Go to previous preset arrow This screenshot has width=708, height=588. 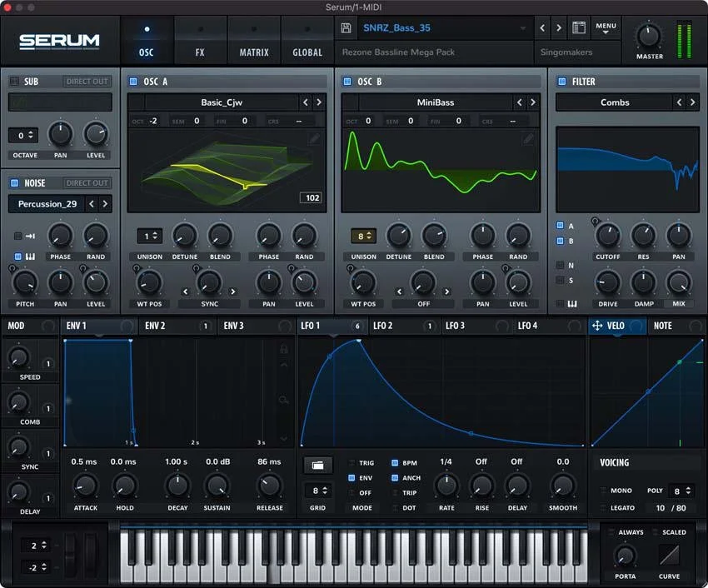click(542, 28)
